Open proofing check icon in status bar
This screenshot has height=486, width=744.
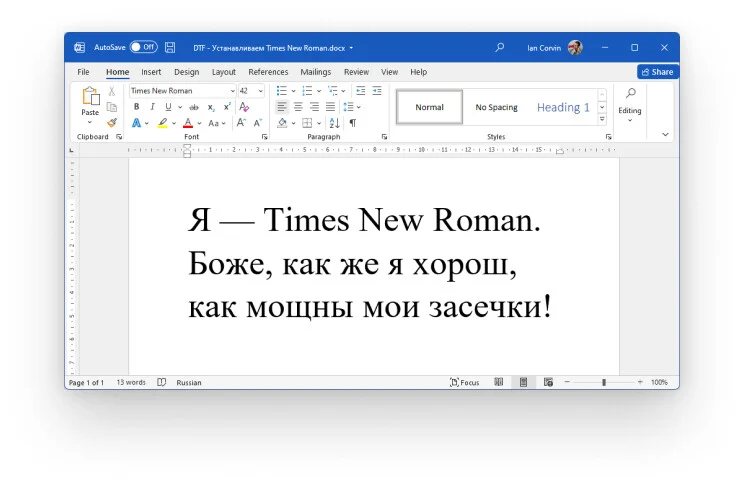161,382
